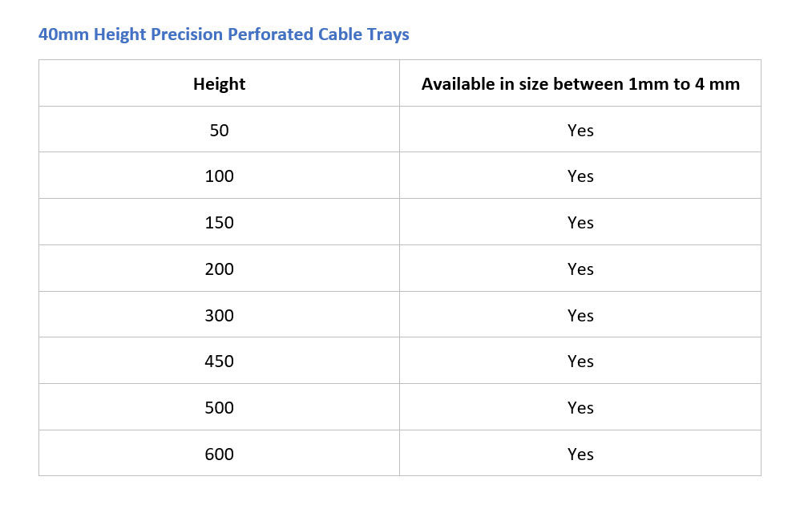
Task: Select 'Yes' in the 150 row
Action: pyautogui.click(x=580, y=223)
